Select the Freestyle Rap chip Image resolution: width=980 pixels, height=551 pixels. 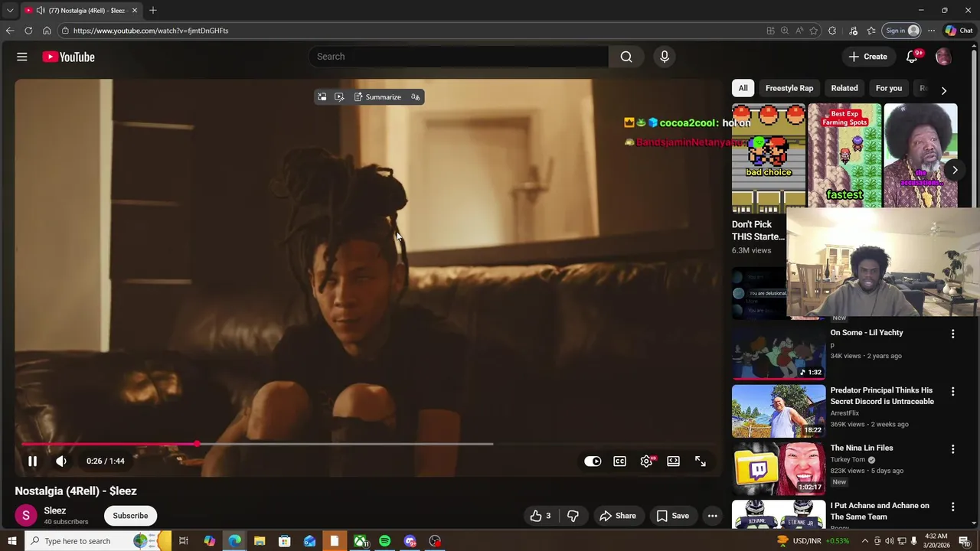[x=789, y=88]
